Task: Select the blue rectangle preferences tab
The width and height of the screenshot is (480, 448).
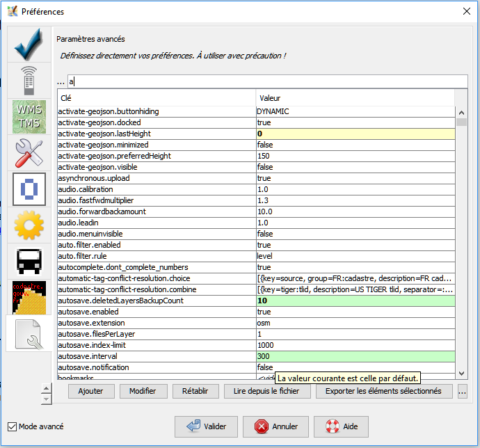Action: [x=29, y=189]
